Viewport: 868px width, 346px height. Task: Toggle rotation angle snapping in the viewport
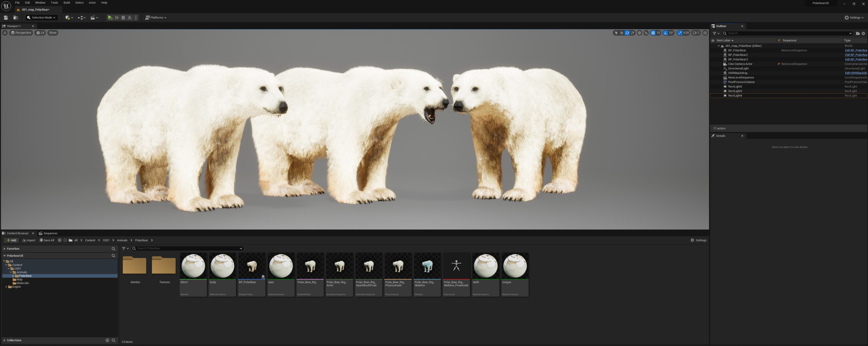[666, 33]
